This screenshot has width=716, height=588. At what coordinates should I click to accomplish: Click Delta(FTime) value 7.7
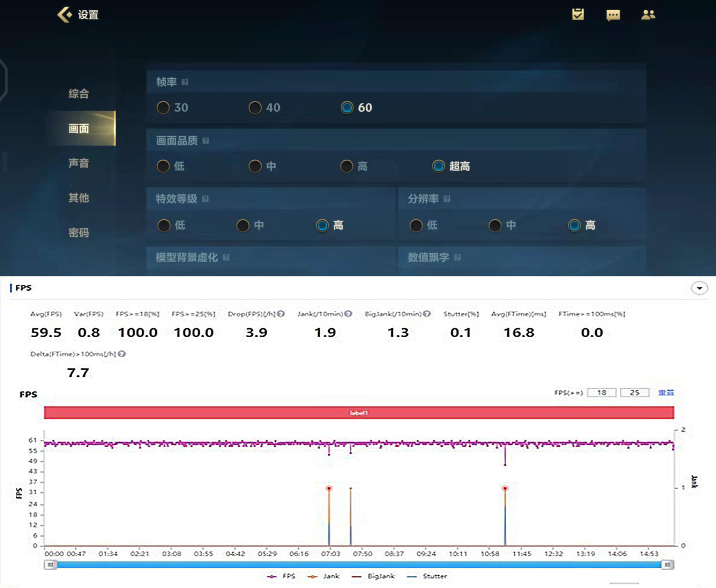(x=78, y=373)
